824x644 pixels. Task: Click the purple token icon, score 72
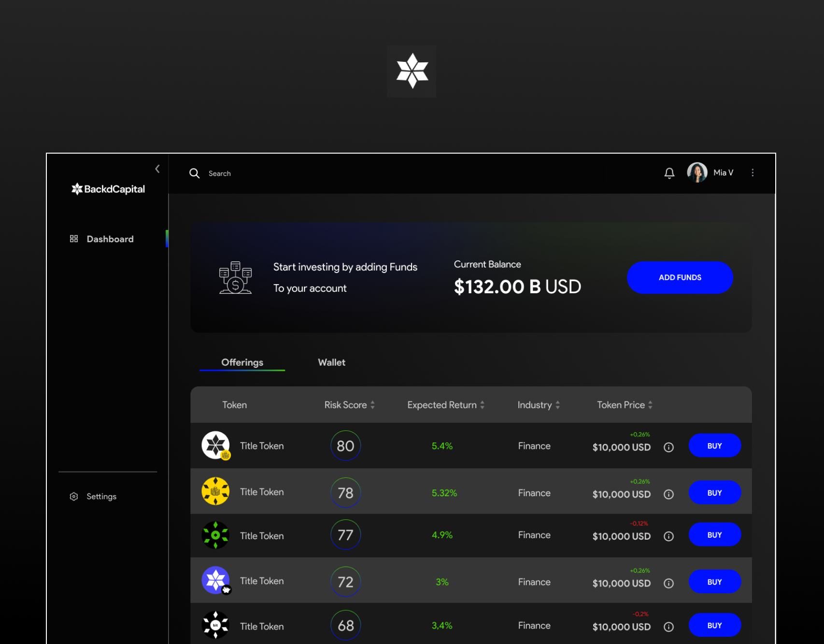point(215,580)
